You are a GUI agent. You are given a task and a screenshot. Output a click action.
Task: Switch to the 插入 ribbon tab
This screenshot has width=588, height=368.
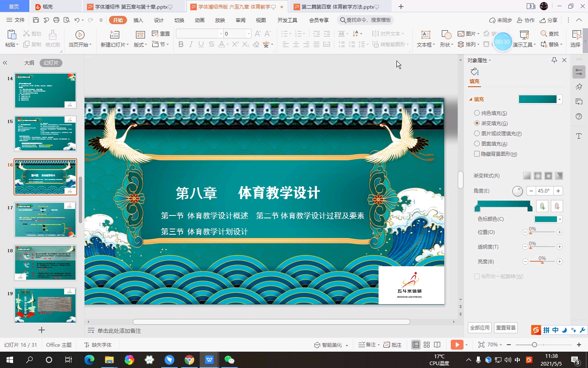pos(138,20)
